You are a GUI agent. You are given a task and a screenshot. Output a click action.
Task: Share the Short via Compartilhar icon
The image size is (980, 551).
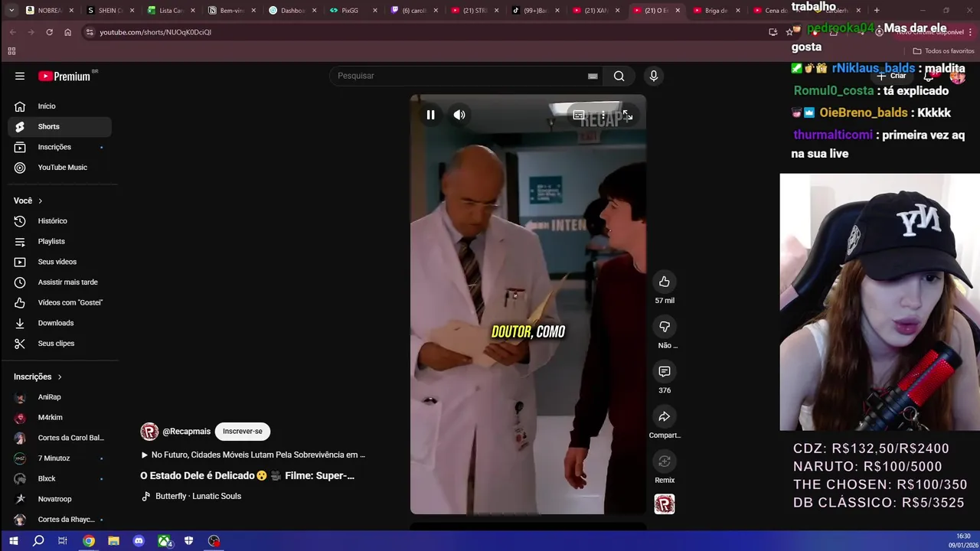click(665, 416)
